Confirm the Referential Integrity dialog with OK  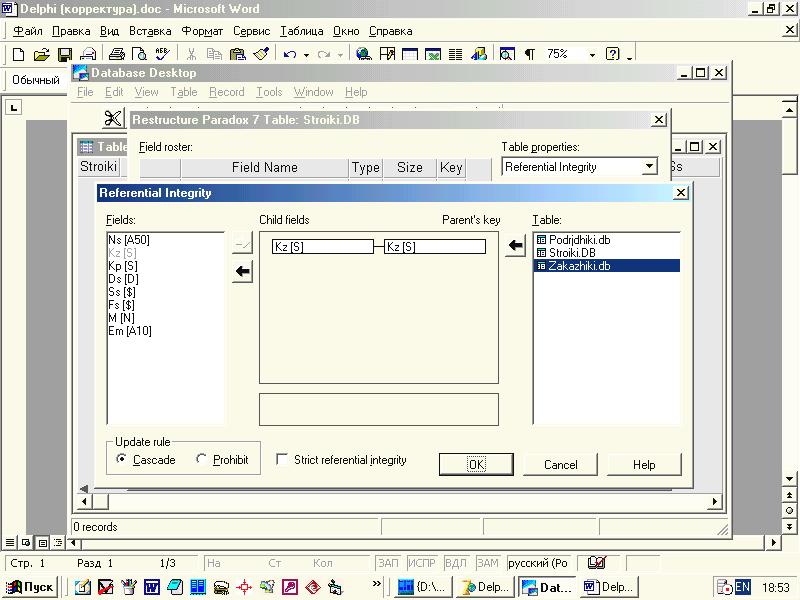476,464
